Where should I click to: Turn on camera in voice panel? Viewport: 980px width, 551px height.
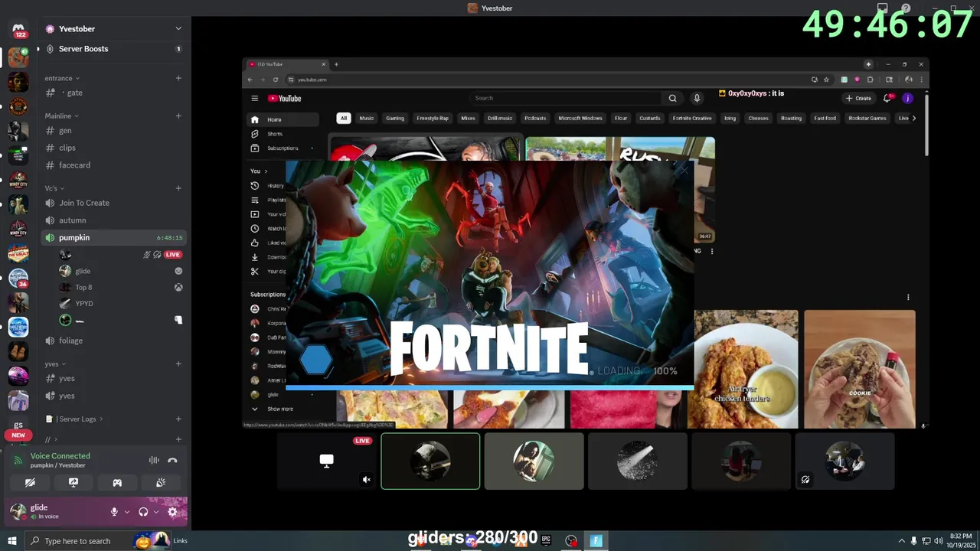pos(30,483)
